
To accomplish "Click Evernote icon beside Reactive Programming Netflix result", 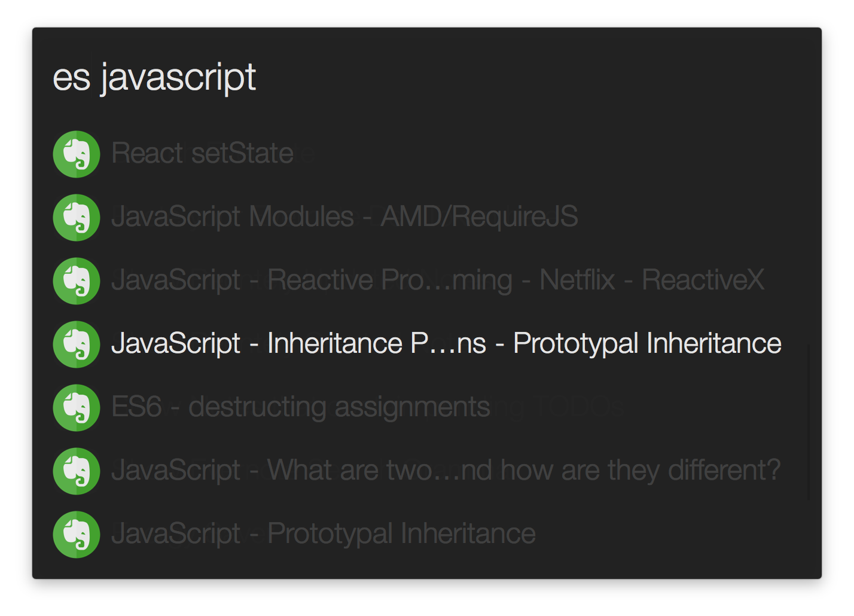I will point(77,281).
